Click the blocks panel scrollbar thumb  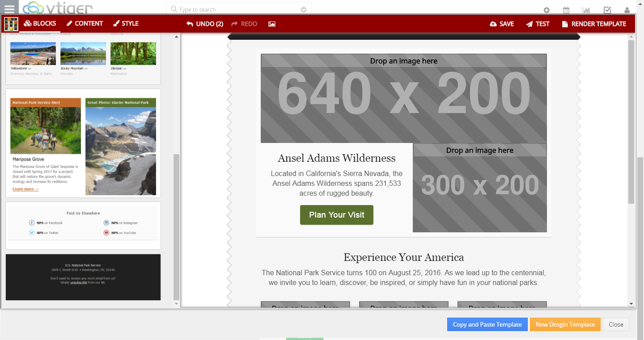176,227
